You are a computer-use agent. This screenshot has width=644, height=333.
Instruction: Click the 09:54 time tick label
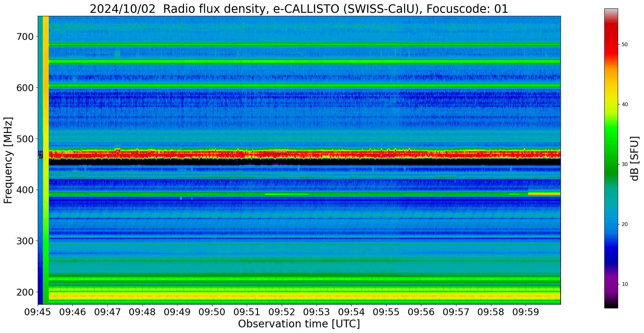click(352, 312)
